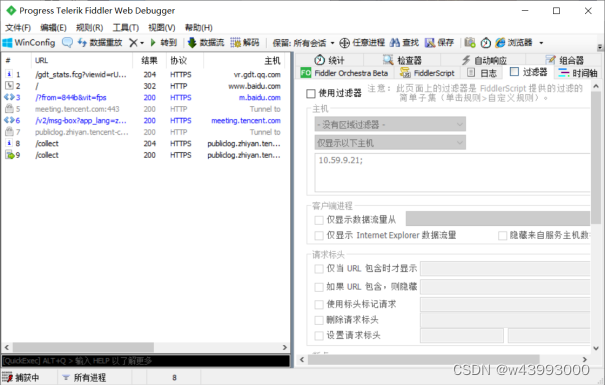Screen dimensions: 605x385
Task: Click the 组合器 composer pencil icon
Action: 550,60
